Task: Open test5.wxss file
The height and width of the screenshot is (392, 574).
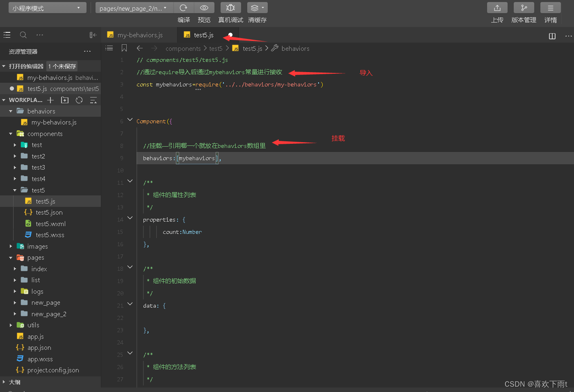Action: click(x=50, y=235)
